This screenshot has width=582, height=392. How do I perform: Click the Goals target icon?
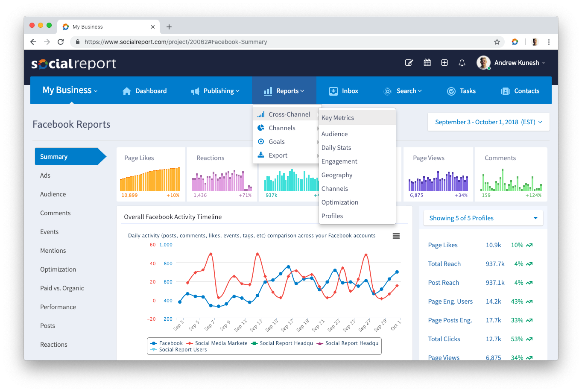[261, 141]
